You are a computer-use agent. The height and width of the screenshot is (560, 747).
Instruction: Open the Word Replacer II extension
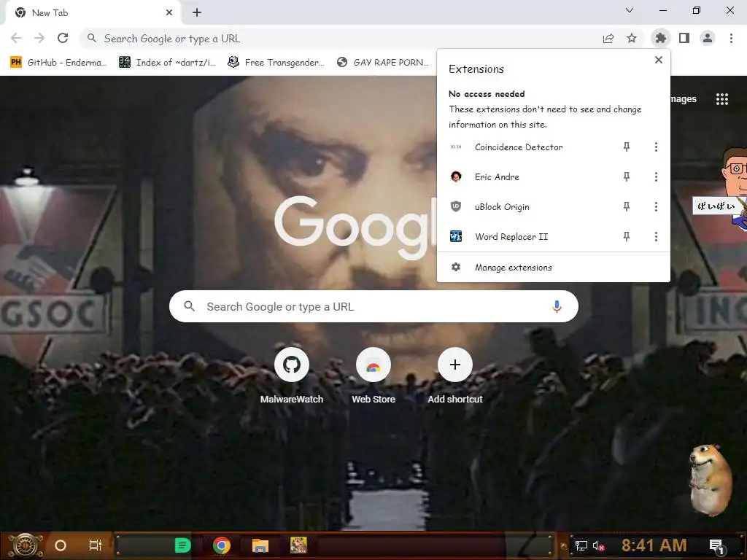[x=511, y=237]
